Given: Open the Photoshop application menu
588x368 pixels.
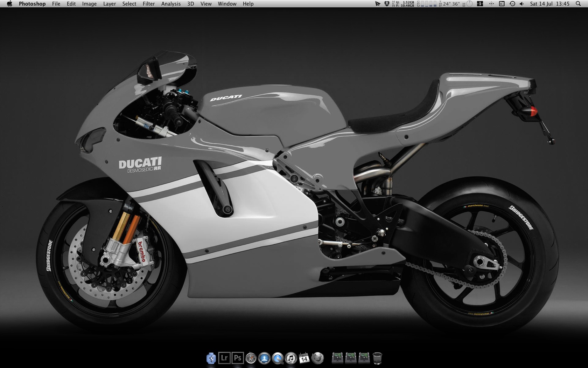Looking at the screenshot, I should 32,4.
